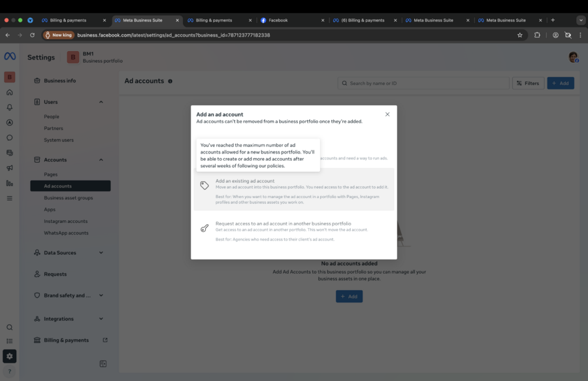Bookmark the page with the star icon
Screen dimensions: 588x381
pos(520,35)
